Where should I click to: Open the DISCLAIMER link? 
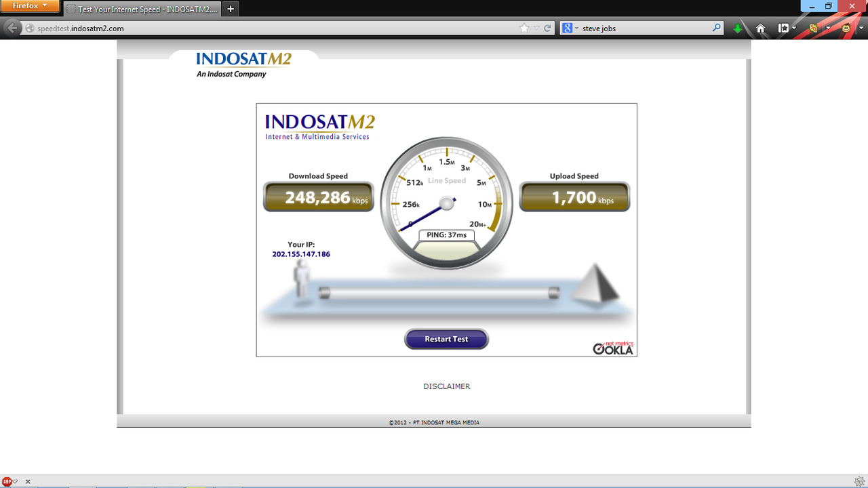pyautogui.click(x=446, y=386)
